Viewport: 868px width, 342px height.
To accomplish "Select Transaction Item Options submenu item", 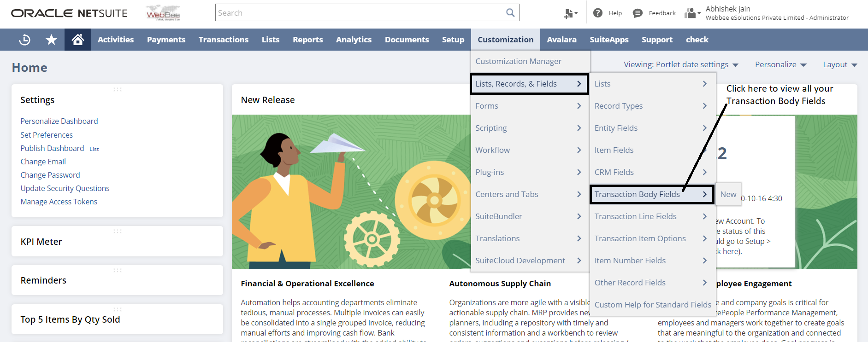I will click(x=652, y=238).
